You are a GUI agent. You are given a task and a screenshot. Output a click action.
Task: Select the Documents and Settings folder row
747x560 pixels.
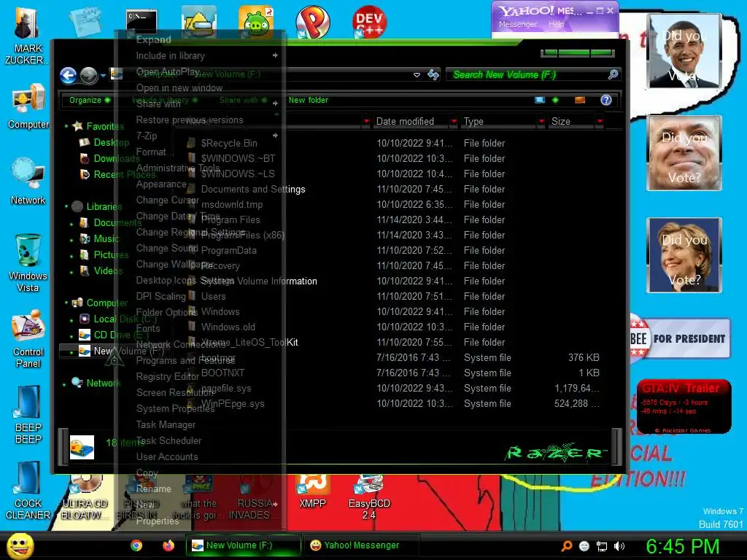(393, 190)
